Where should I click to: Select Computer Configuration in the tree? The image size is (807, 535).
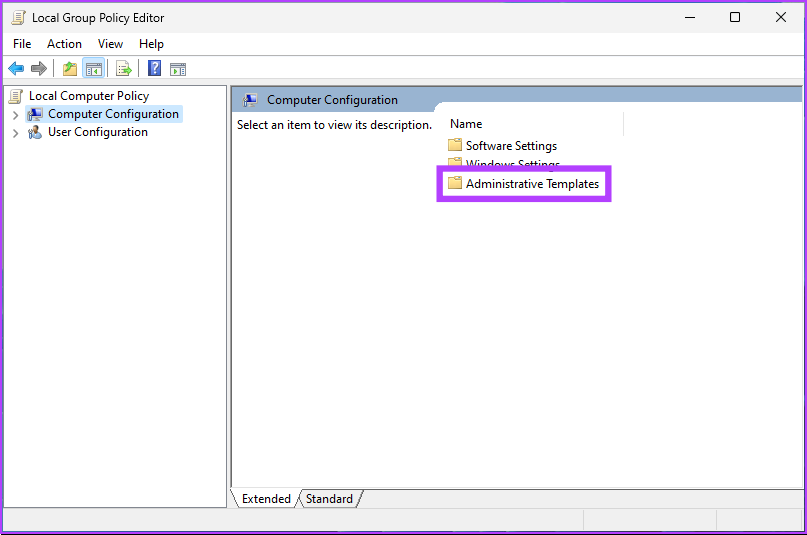pos(113,114)
